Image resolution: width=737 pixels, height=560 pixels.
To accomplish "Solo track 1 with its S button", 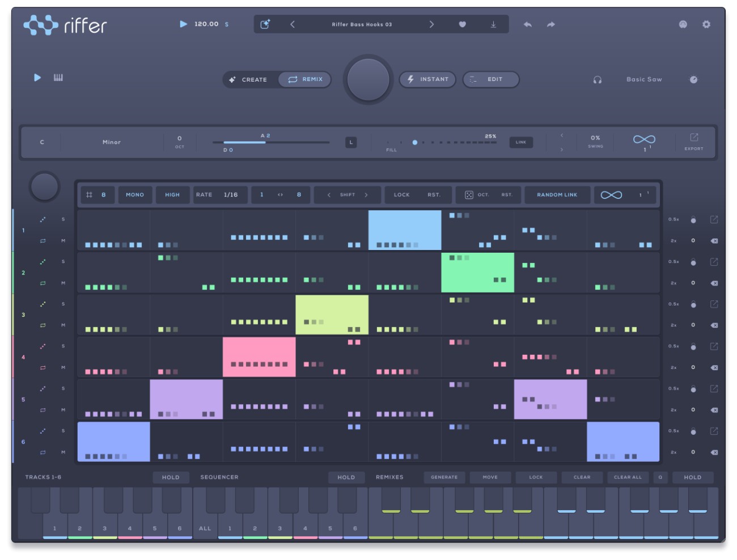I will (x=63, y=219).
